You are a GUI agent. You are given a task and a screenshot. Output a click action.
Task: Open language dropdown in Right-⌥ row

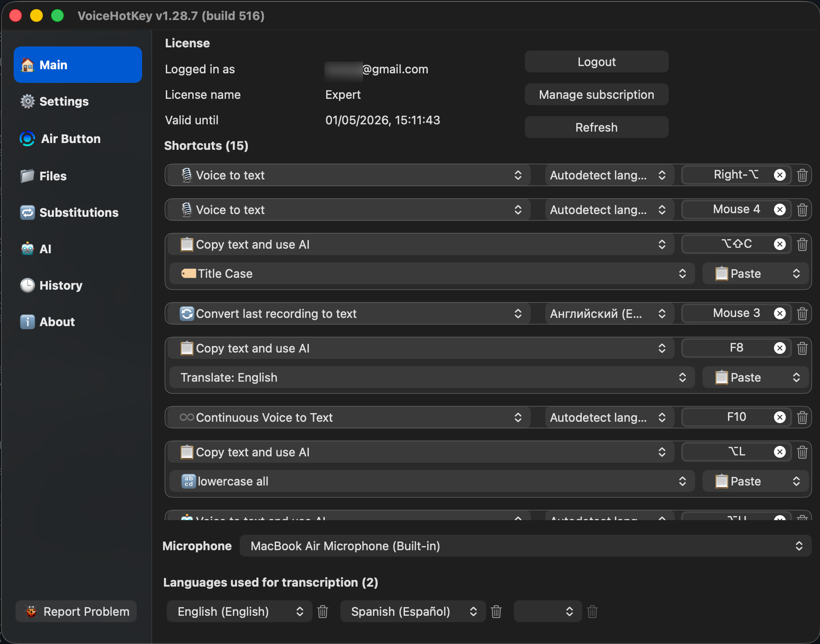610,175
